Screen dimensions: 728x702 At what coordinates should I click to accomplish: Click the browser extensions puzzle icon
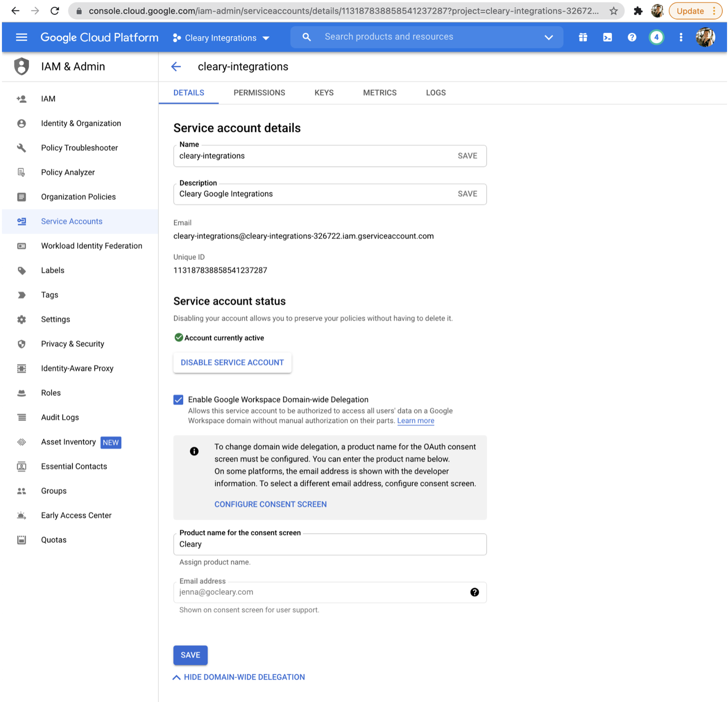(x=638, y=11)
